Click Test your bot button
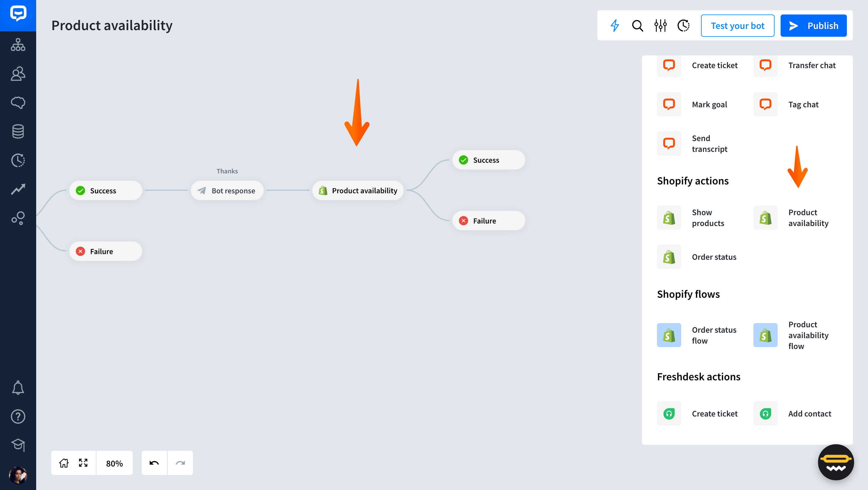Viewport: 868px width, 490px height. (x=737, y=26)
